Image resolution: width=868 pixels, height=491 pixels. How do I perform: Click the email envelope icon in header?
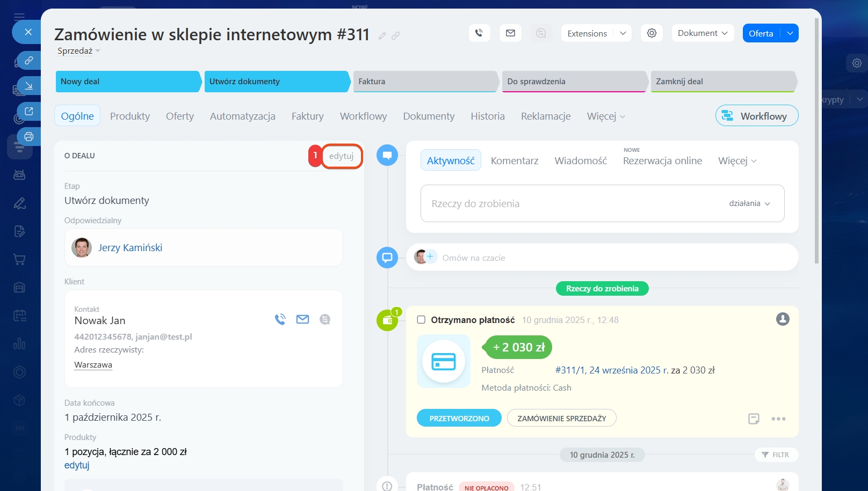coord(510,33)
